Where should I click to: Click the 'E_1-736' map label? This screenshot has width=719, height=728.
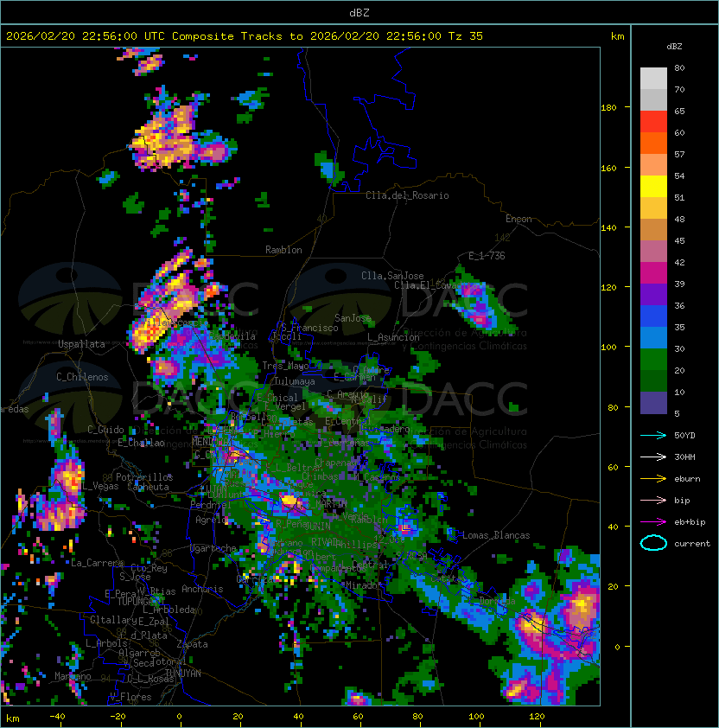coord(487,256)
